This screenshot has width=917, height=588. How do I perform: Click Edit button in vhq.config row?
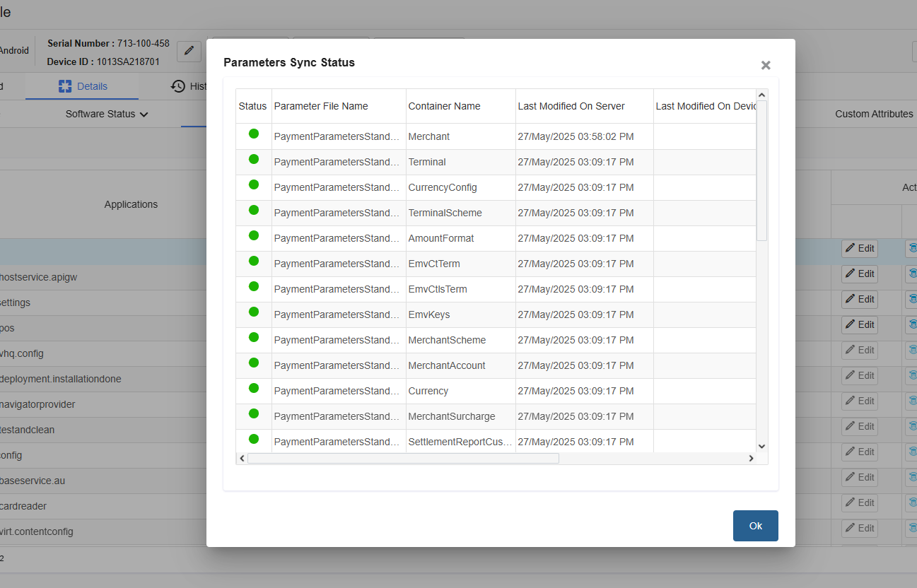pos(860,350)
